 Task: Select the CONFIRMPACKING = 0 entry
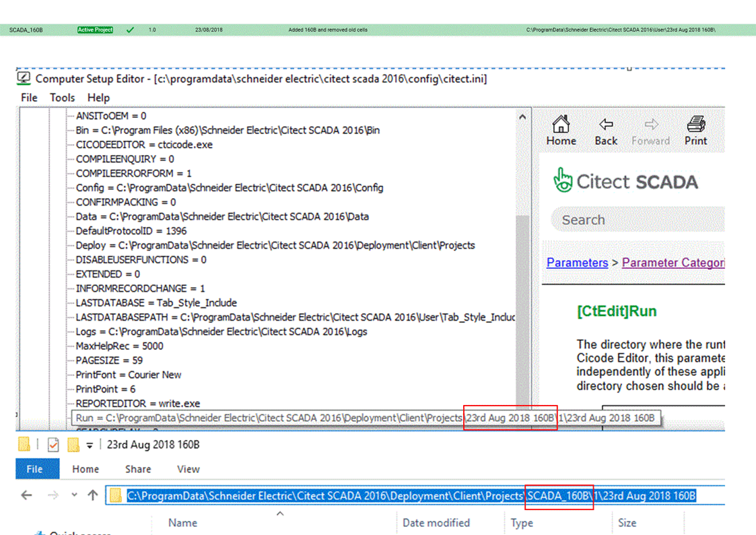coord(126,202)
